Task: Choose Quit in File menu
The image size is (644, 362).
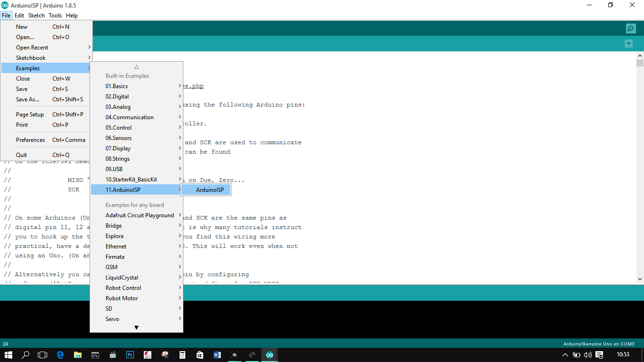Action: pyautogui.click(x=46, y=155)
